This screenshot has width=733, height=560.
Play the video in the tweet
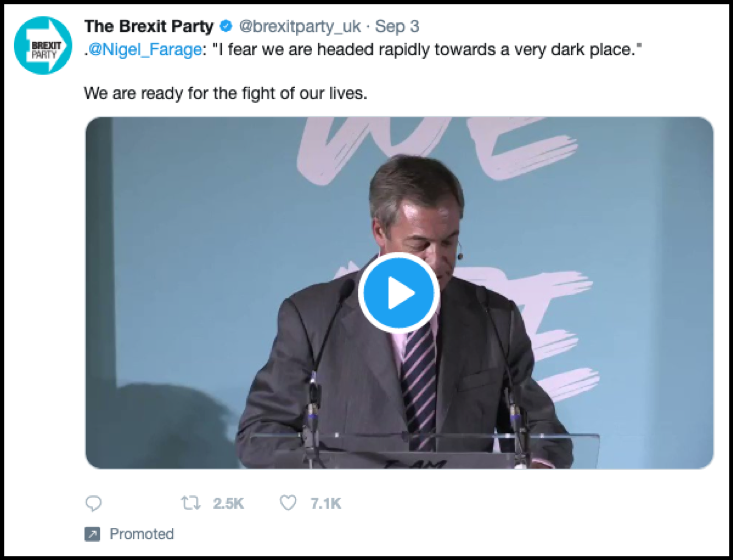398,292
